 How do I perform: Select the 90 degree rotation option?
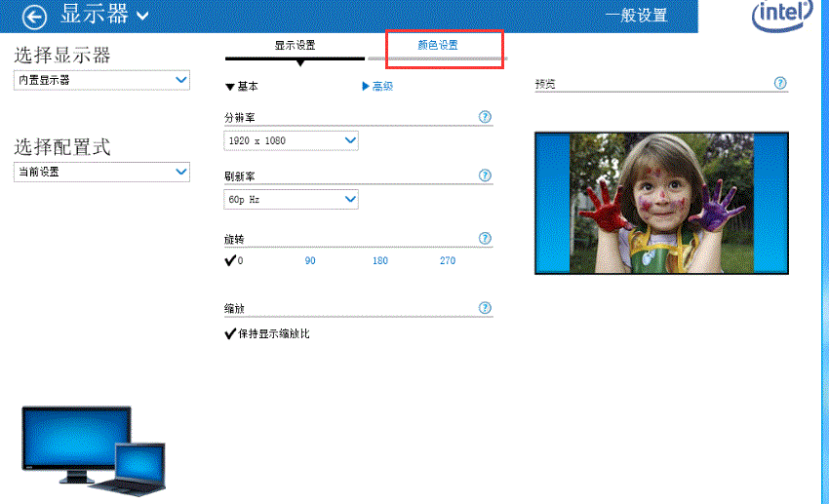click(x=310, y=260)
